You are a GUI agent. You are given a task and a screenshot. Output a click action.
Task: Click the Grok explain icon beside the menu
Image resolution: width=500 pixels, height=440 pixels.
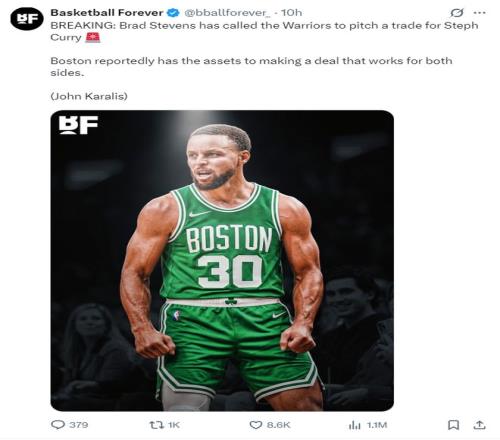(x=457, y=13)
